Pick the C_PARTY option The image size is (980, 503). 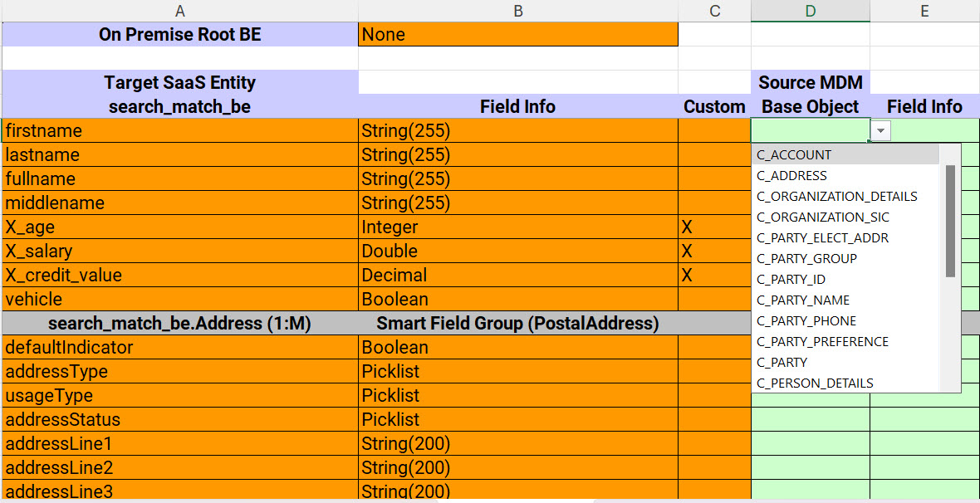(x=845, y=362)
